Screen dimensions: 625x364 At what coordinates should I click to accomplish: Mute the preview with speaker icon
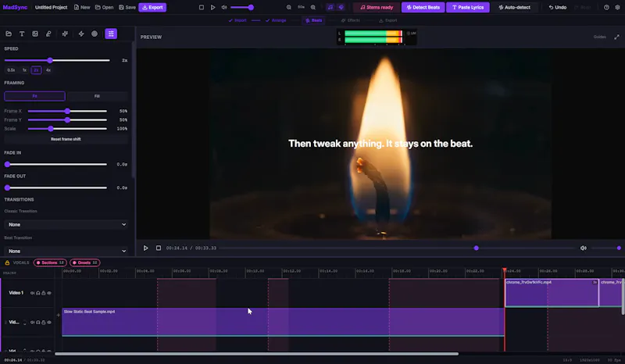pyautogui.click(x=583, y=248)
